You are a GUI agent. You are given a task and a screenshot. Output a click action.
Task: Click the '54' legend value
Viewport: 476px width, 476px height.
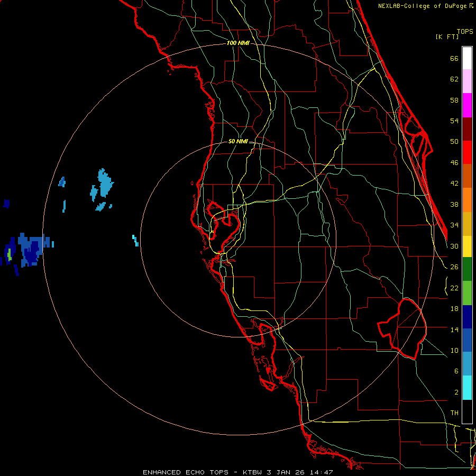454,121
